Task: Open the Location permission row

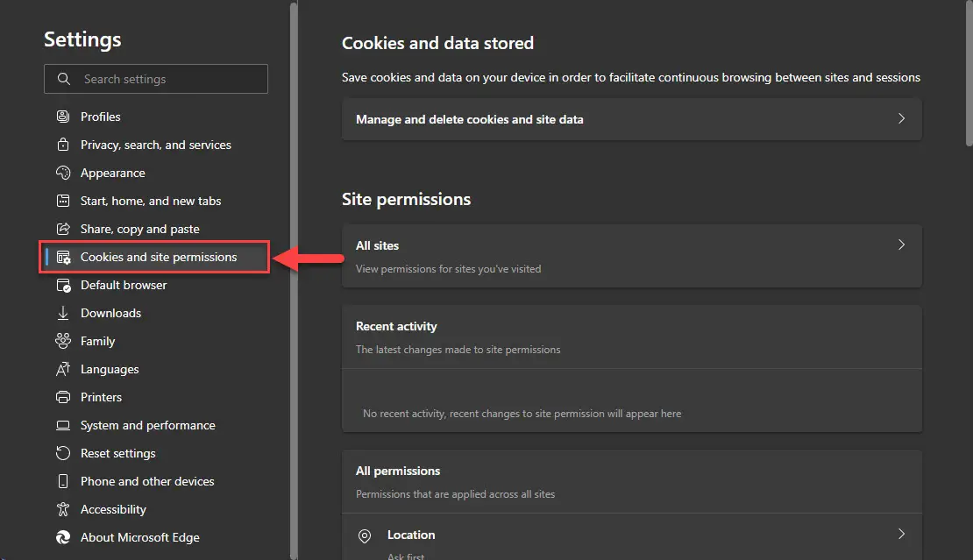Action: click(x=632, y=537)
